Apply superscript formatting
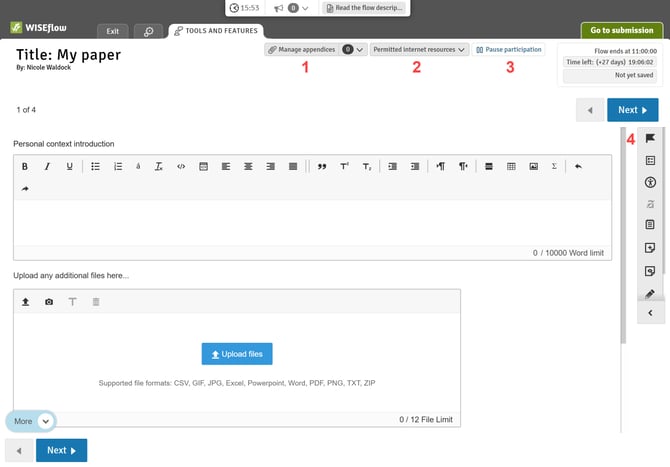 point(344,167)
